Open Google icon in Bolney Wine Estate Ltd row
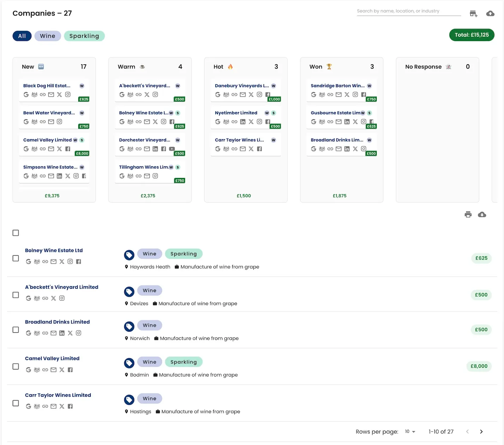 click(x=29, y=262)
